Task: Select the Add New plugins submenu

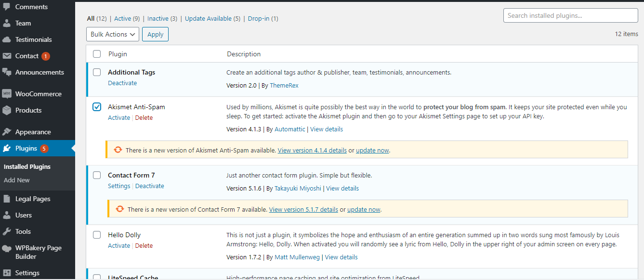Action: tap(17, 180)
